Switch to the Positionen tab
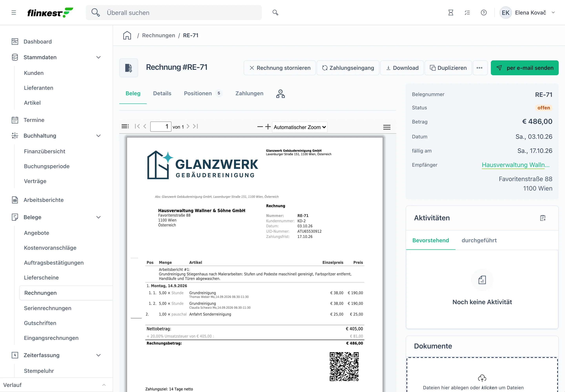Screen dimensions: 565x392 (203, 93)
